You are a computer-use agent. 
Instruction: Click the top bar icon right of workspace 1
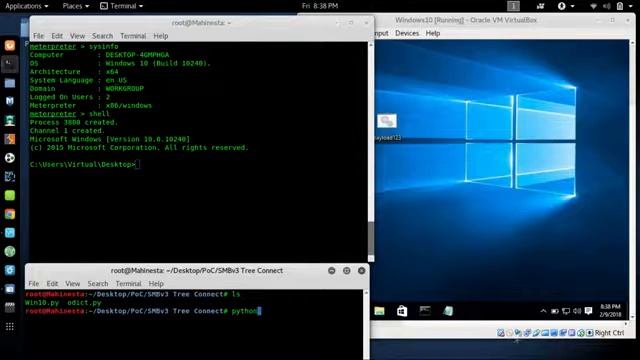click(x=540, y=6)
